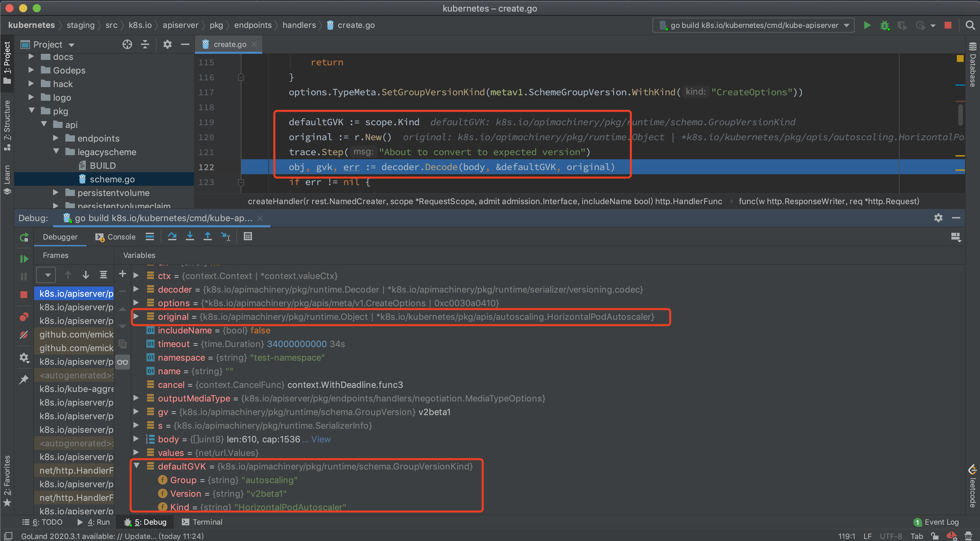Open the Terminal tool window tab
980x541 pixels.
pyautogui.click(x=202, y=522)
